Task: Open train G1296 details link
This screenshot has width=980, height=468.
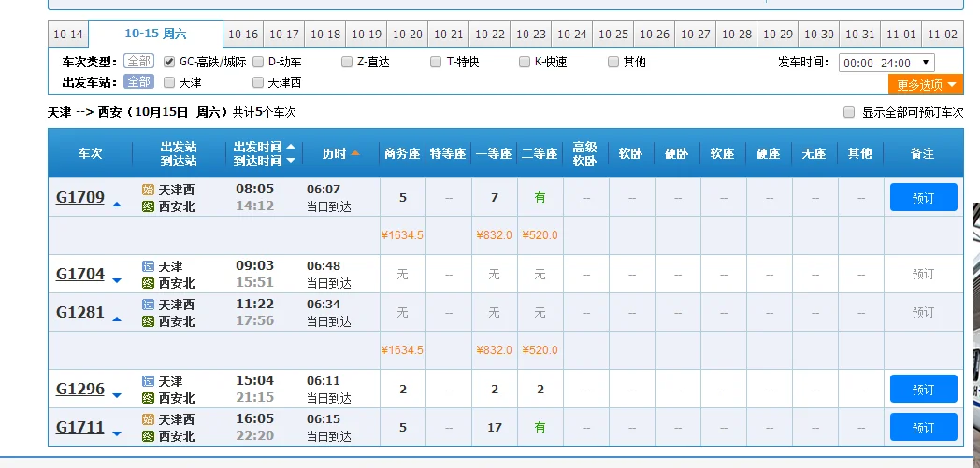Action: point(80,389)
